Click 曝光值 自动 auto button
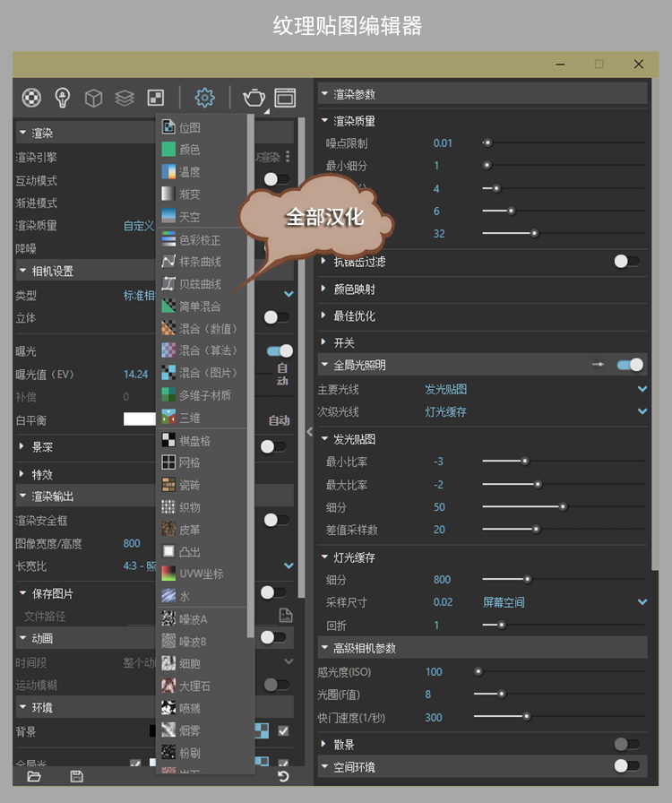 282,375
